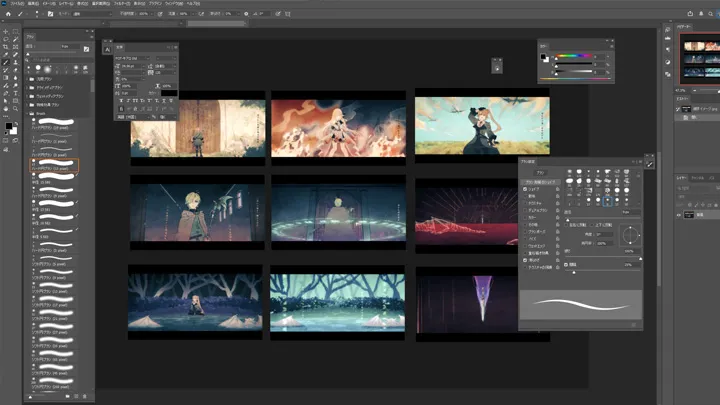Click the spacing slider in brush settings
Image resolution: width=720 pixels, height=405 pixels.
pyautogui.click(x=603, y=271)
